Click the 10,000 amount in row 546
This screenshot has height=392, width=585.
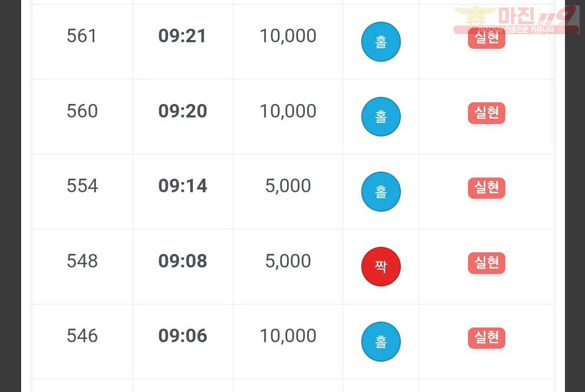pyautogui.click(x=288, y=336)
